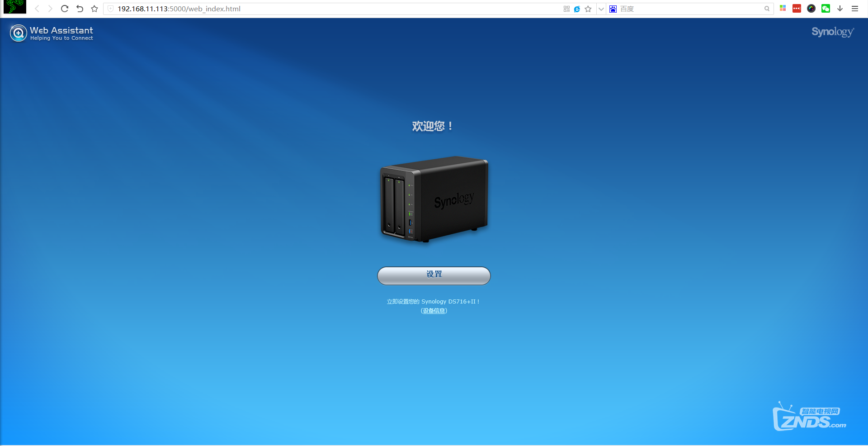Click into the Baidu search box

pos(691,9)
